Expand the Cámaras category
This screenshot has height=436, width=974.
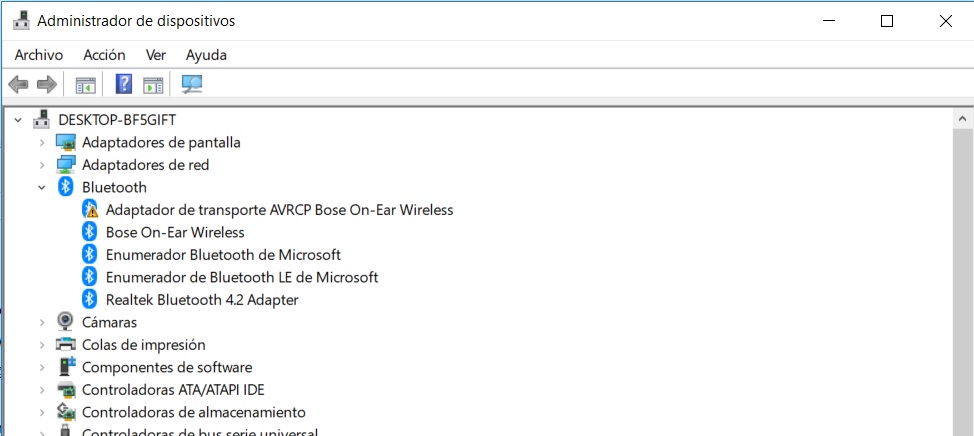(42, 322)
